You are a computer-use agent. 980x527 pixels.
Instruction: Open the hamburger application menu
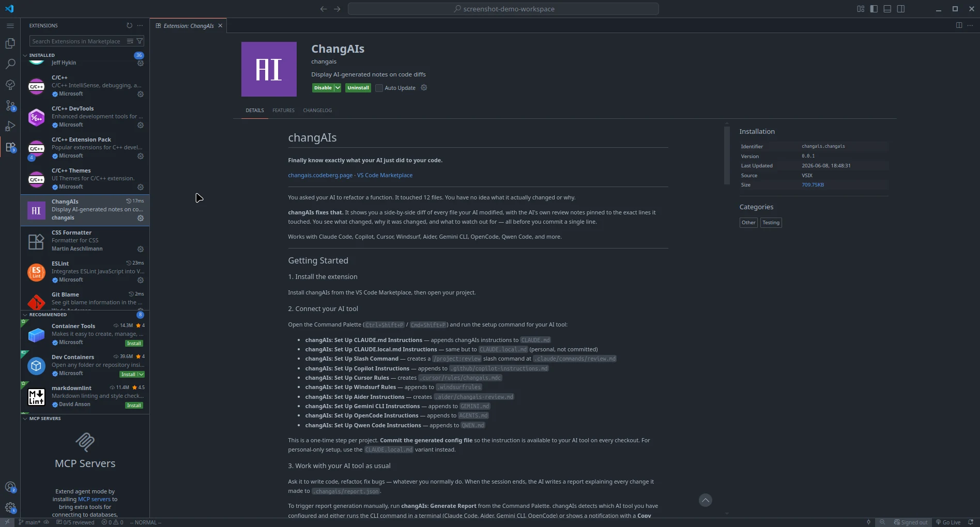(x=10, y=25)
